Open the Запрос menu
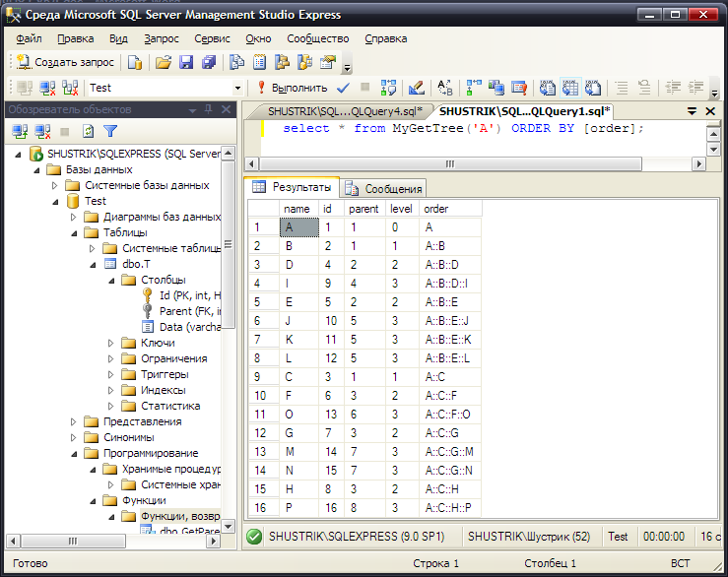This screenshot has width=728, height=577. click(x=162, y=38)
